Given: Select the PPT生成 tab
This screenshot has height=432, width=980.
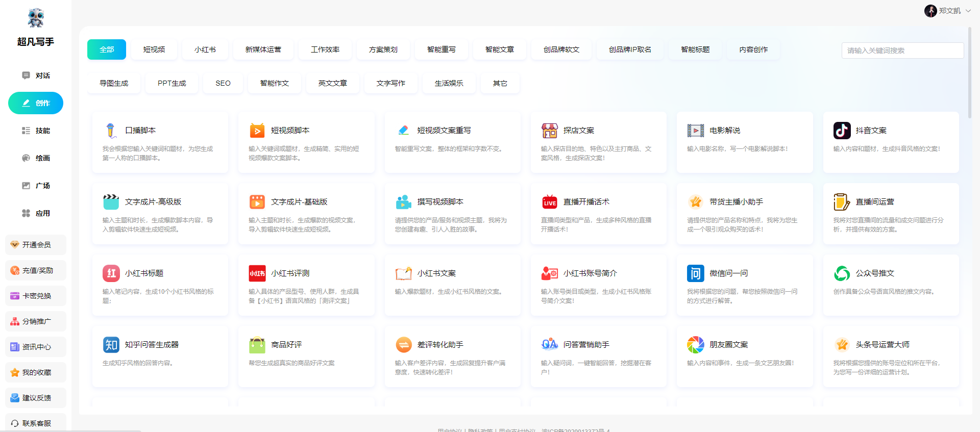Looking at the screenshot, I should point(172,83).
